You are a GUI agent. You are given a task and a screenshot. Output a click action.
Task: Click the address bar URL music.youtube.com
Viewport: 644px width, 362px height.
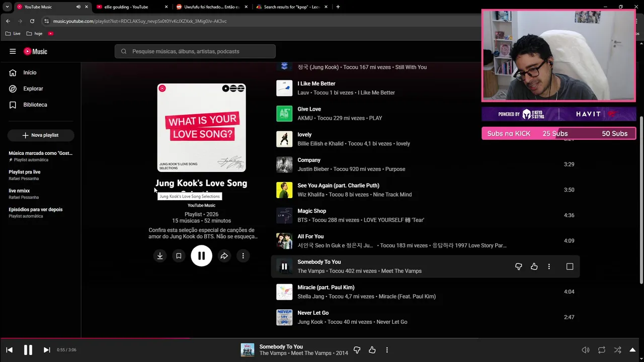140,21
